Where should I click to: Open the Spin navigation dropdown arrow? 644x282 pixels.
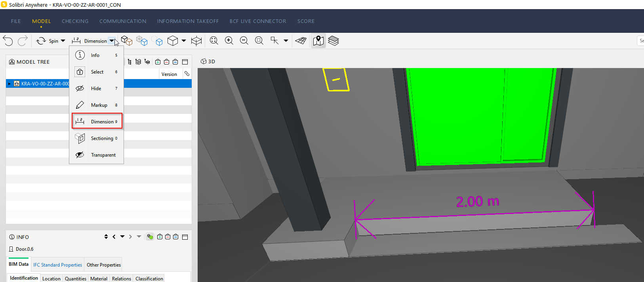click(x=63, y=41)
